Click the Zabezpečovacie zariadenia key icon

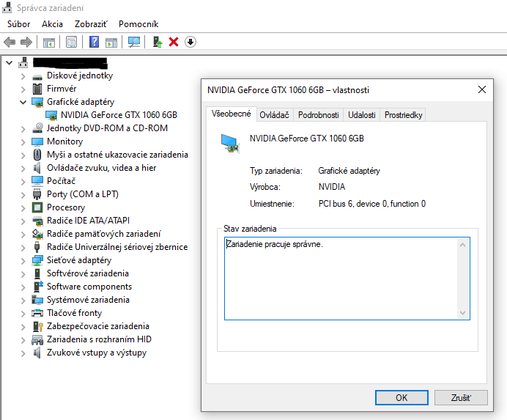38,326
